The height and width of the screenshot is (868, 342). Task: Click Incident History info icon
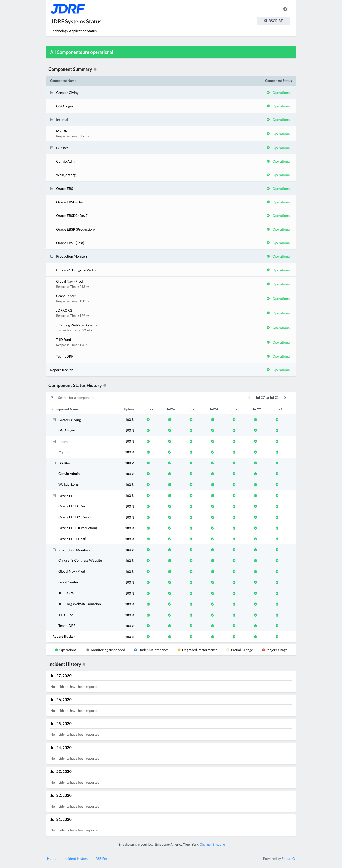[84, 664]
